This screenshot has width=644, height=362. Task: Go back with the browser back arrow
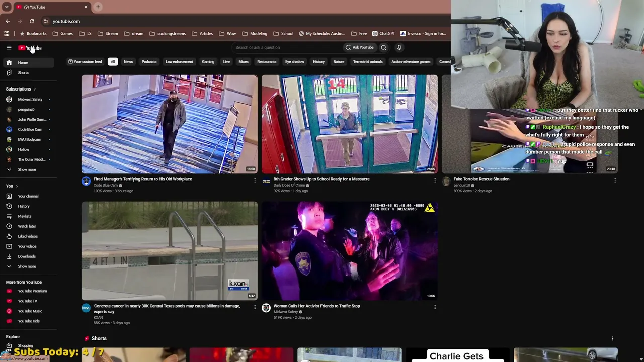point(8,21)
